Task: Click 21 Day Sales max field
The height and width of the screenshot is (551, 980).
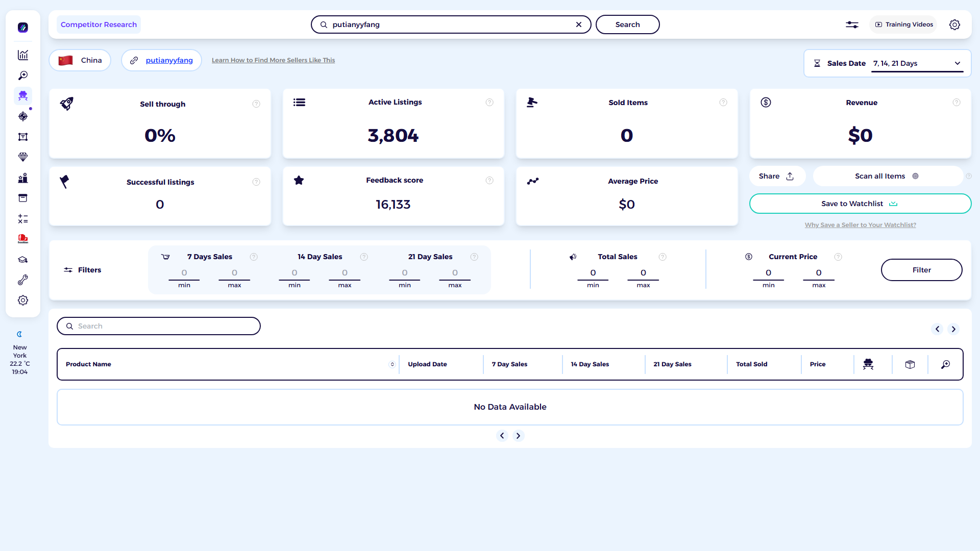Action: coord(455,273)
